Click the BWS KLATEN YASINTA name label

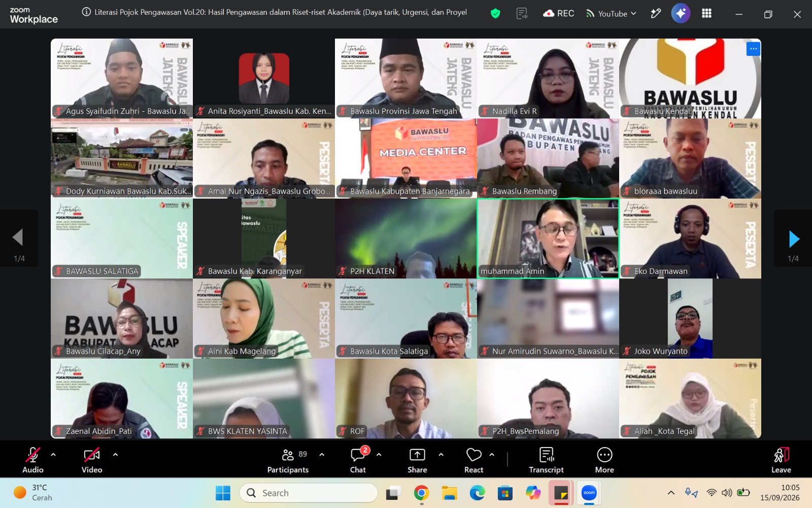[x=248, y=431]
